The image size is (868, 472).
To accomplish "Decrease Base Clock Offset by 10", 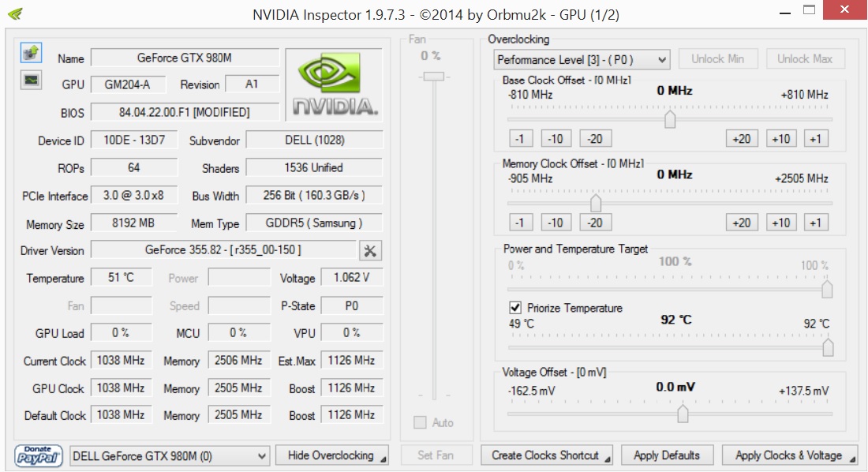I will (556, 138).
